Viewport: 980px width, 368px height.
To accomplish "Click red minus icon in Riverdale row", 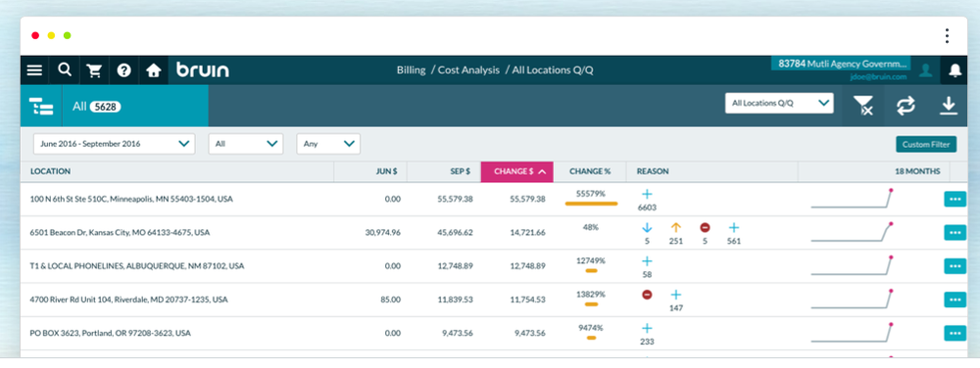I will tap(647, 295).
